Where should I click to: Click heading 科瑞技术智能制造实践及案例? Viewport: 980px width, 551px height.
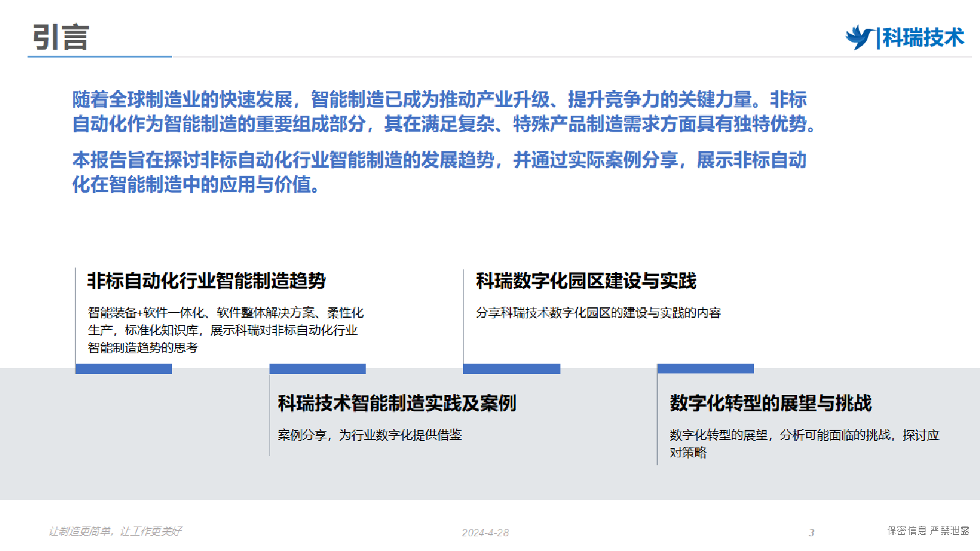397,403
